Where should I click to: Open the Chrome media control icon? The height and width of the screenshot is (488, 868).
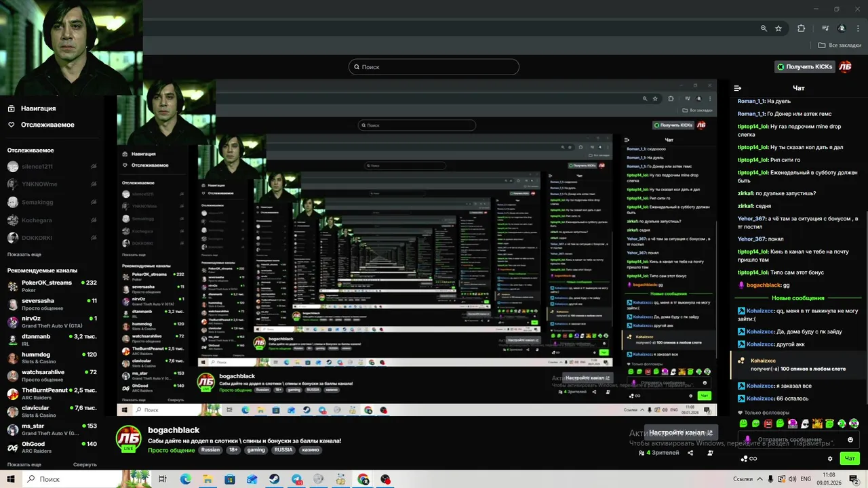825,28
